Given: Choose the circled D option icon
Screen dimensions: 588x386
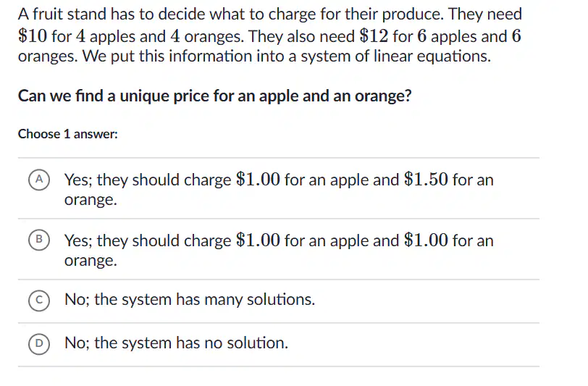Looking at the screenshot, I should click(x=39, y=344).
